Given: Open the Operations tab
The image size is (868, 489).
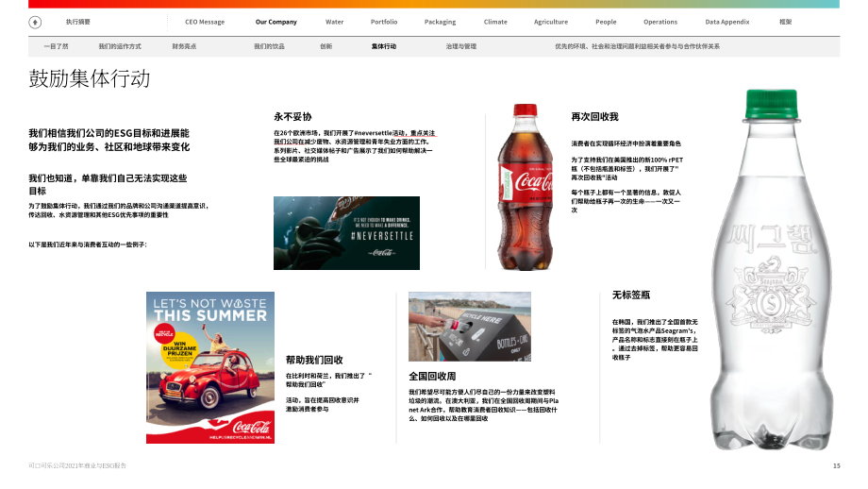Looking at the screenshot, I should click(x=660, y=22).
